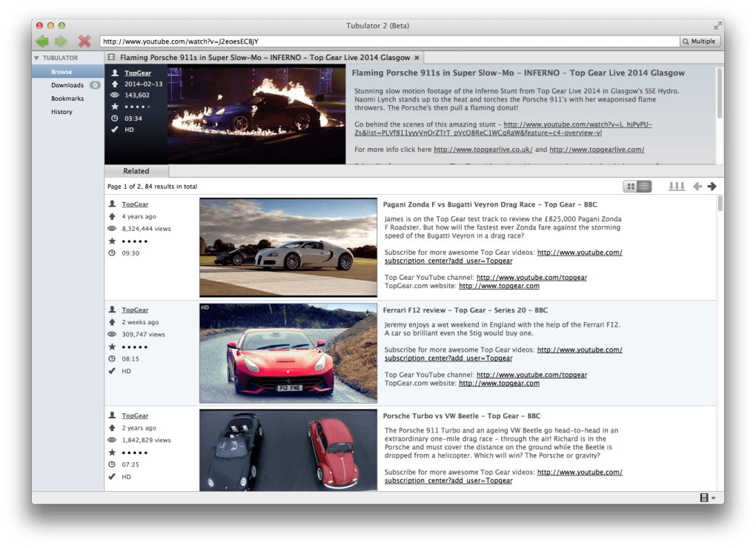Close the Flaming Porsche 911s tab
Screen dimensions: 756x548
coord(417,58)
